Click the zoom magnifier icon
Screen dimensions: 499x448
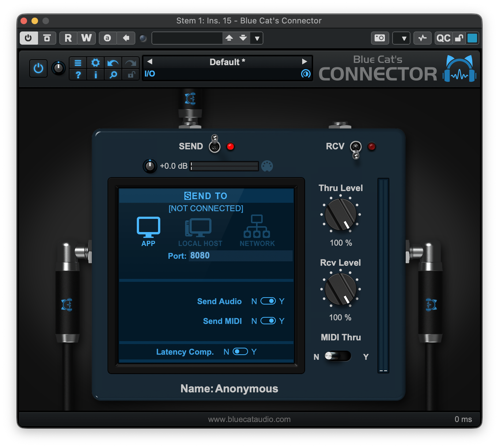113,75
